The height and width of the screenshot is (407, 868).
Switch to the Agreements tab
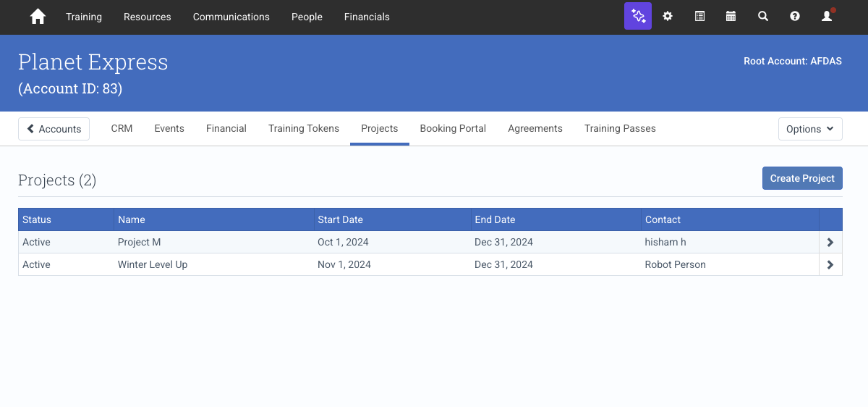pyautogui.click(x=535, y=128)
